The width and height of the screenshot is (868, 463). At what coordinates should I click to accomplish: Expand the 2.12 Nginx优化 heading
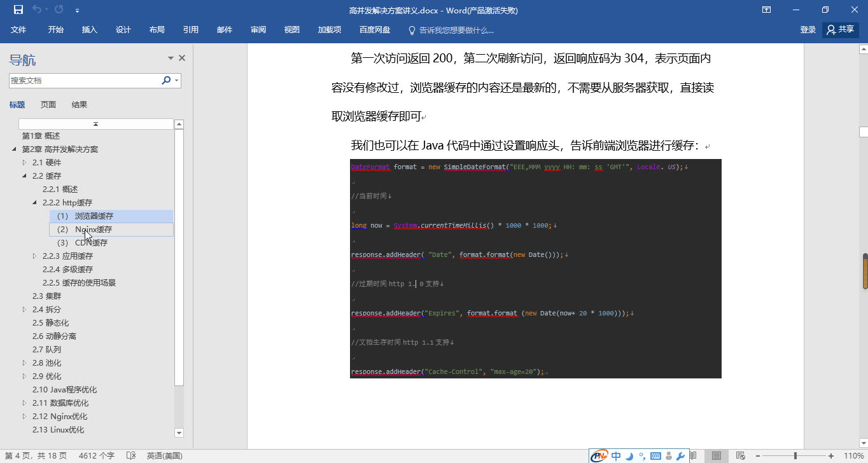pyautogui.click(x=25, y=417)
